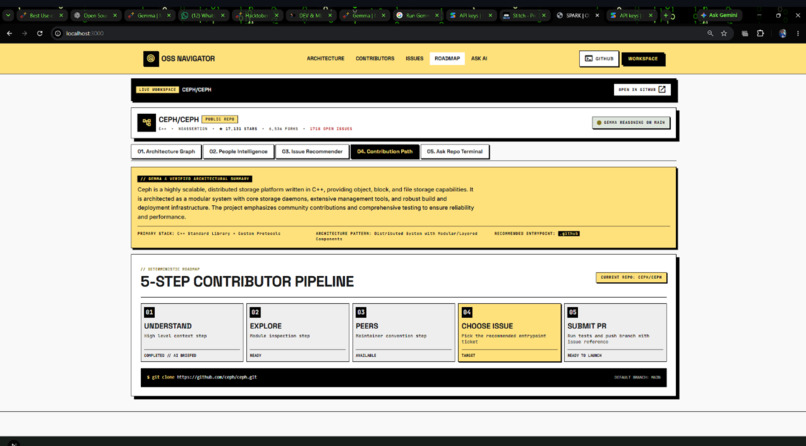Screen dimensions: 806x446
Task: Click the DEFAULT BRANCH: MAIN text
Action: coord(637,378)
